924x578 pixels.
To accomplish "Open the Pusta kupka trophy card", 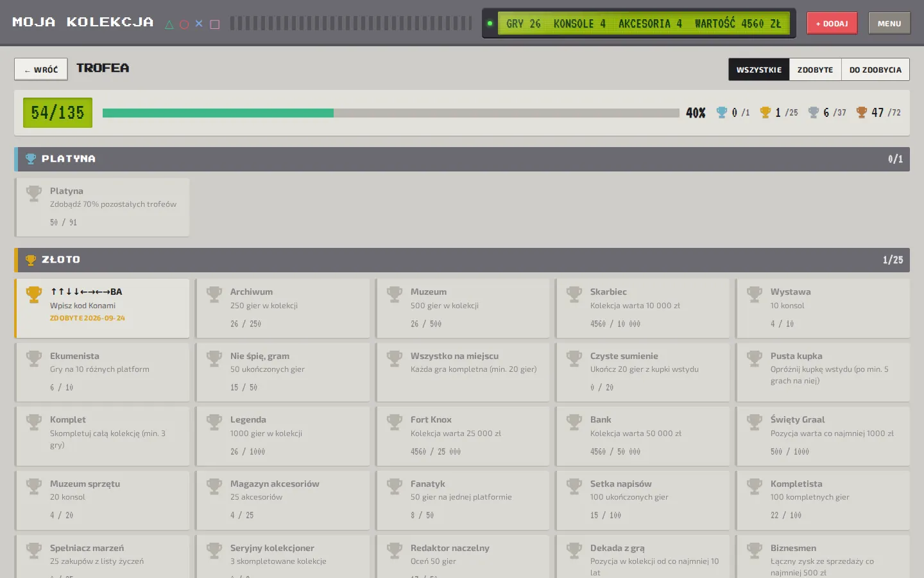I will tap(823, 372).
